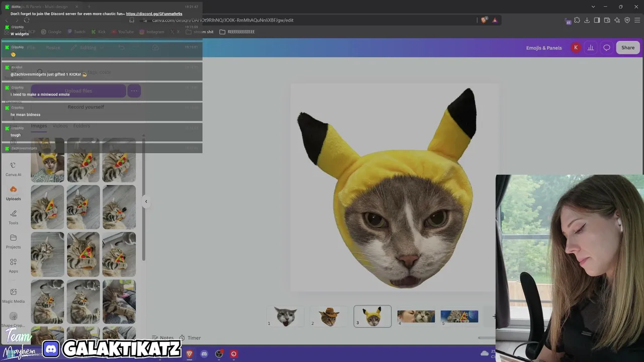Open the Notes button
Screen dimensions: 644x362
(x=163, y=338)
